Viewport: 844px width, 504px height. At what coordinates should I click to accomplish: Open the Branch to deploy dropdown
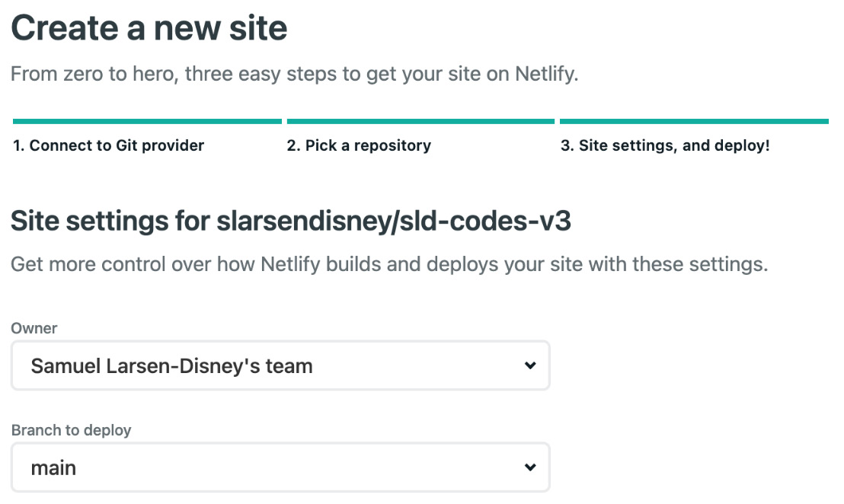280,467
